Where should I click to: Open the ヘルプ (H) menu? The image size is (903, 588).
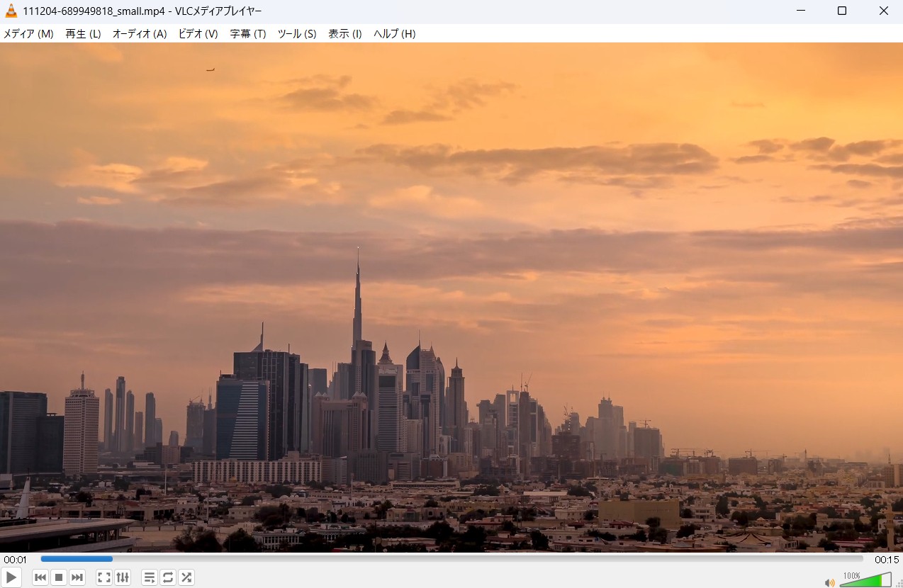(395, 34)
